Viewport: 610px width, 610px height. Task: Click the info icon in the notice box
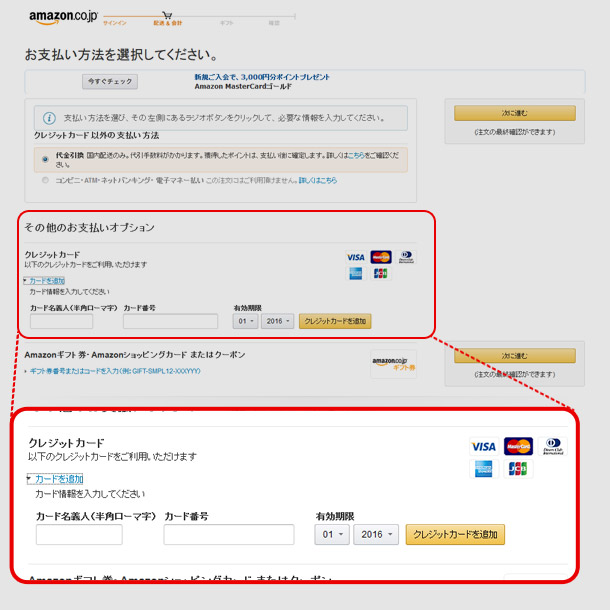[49, 118]
